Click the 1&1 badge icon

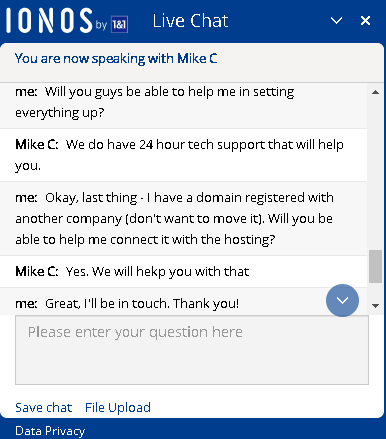pyautogui.click(x=119, y=24)
